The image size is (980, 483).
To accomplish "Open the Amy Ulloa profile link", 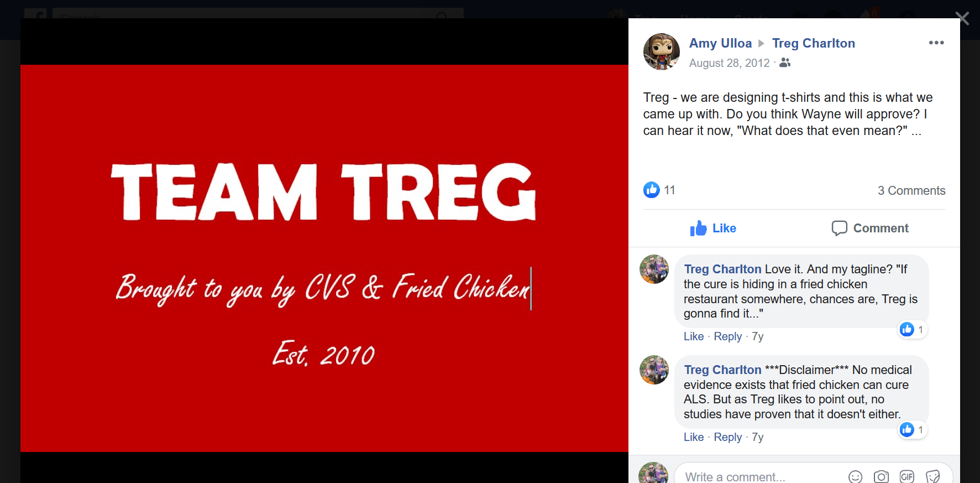I will [x=720, y=43].
